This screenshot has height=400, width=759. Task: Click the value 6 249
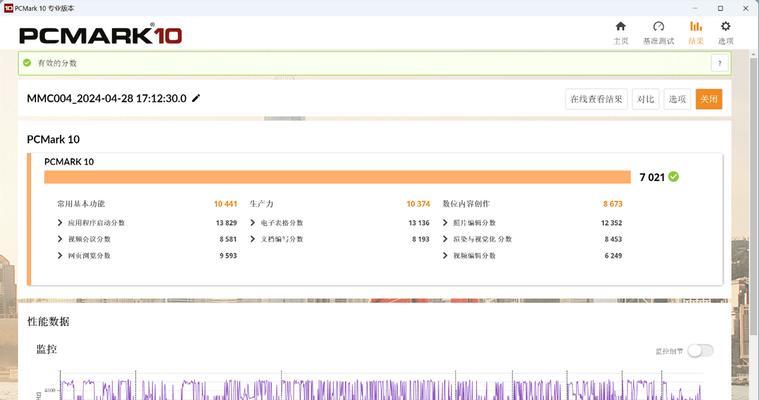[613, 256]
